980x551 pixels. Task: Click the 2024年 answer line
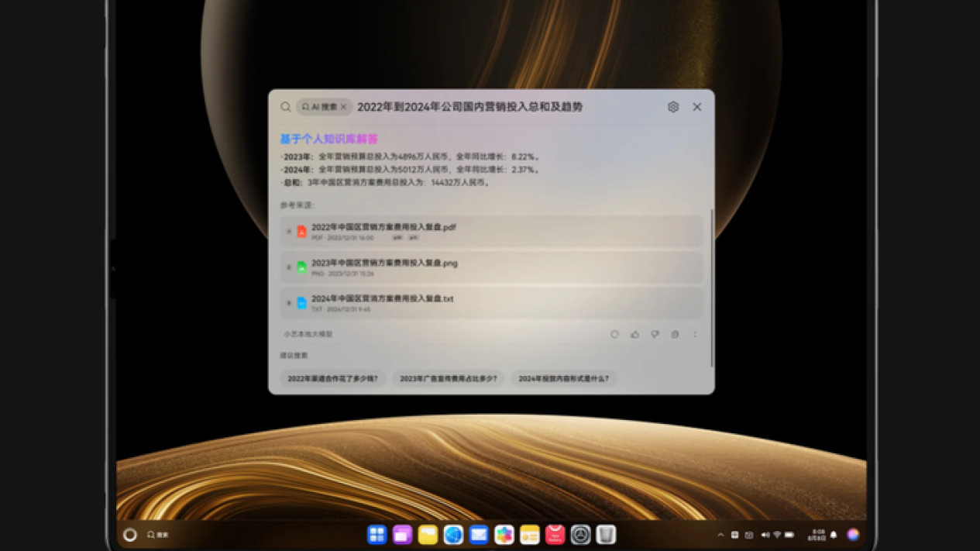[410, 170]
